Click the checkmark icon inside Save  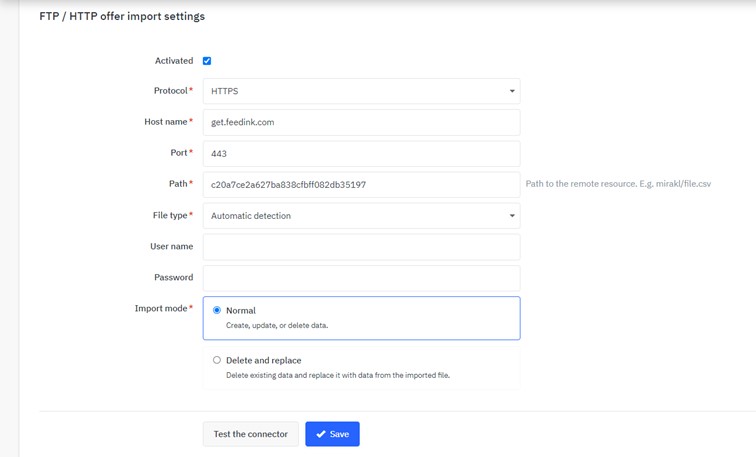(x=320, y=434)
